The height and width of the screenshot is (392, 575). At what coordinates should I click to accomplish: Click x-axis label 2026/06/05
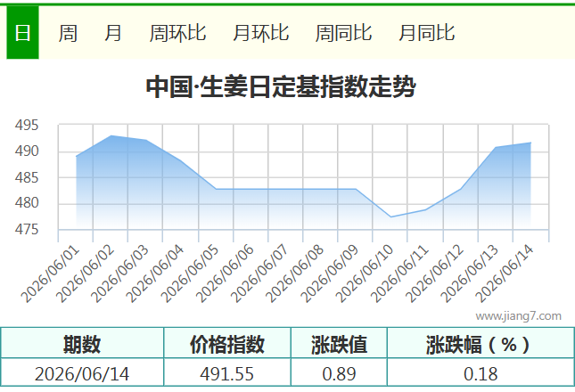click(190, 274)
